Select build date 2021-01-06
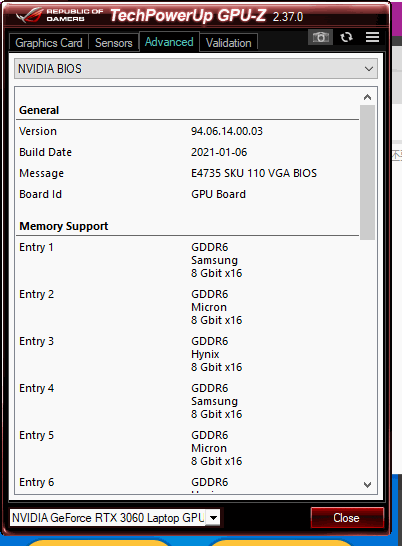Screen dimensions: 402x546 (219, 152)
